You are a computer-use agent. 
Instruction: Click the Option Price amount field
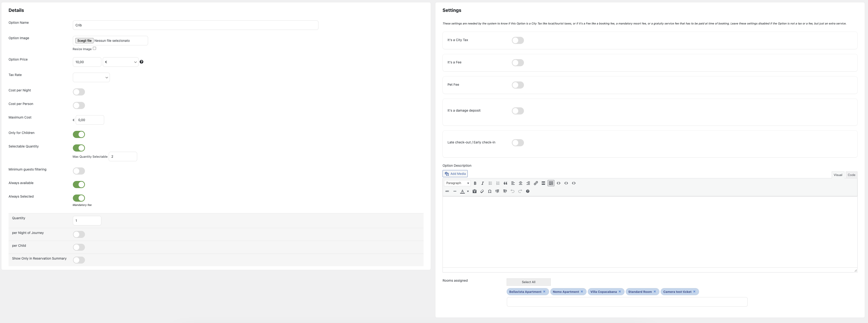87,62
